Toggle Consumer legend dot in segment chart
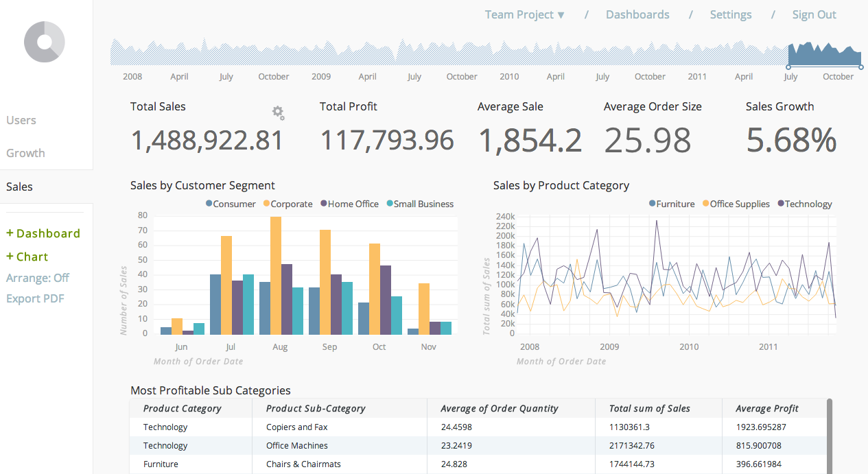The width and height of the screenshot is (868, 474). tap(209, 204)
